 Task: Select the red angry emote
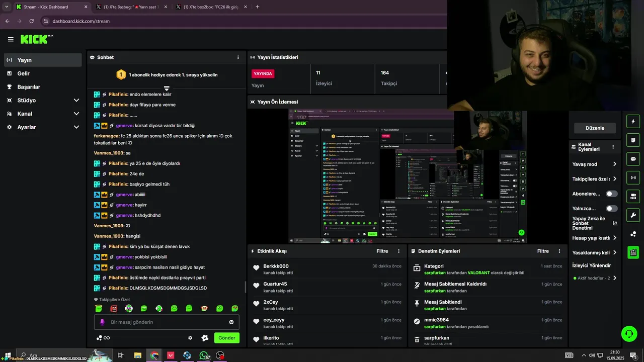click(x=114, y=308)
